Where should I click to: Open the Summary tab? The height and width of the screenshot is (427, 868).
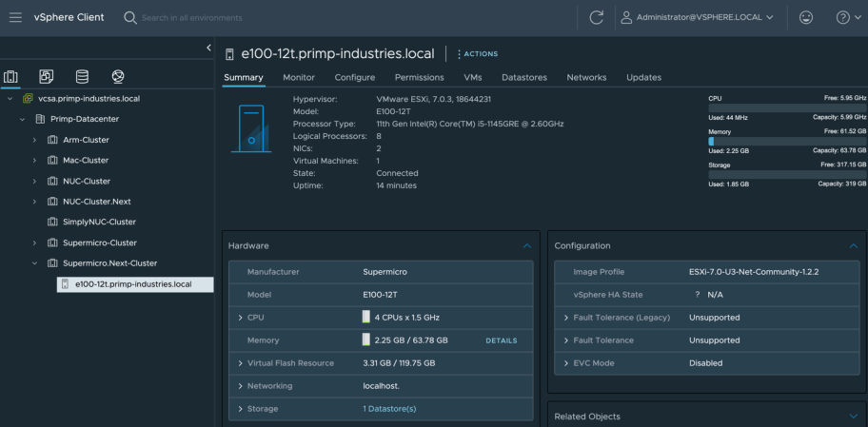243,77
